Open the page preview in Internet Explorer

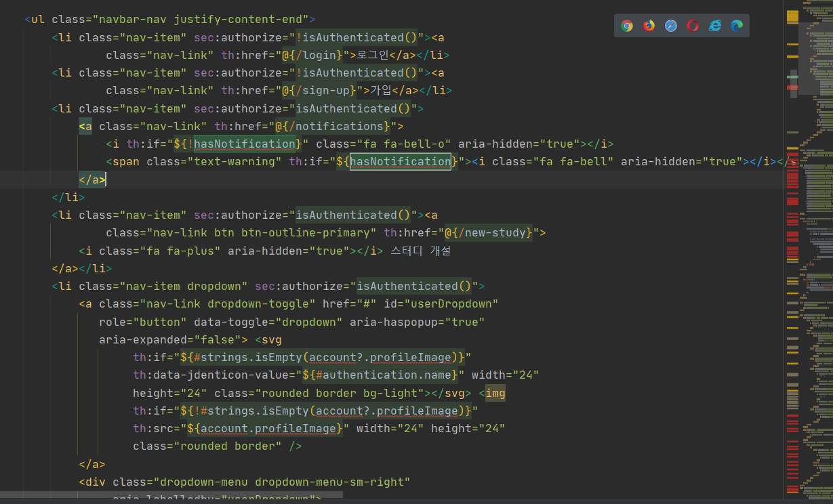[x=715, y=26]
